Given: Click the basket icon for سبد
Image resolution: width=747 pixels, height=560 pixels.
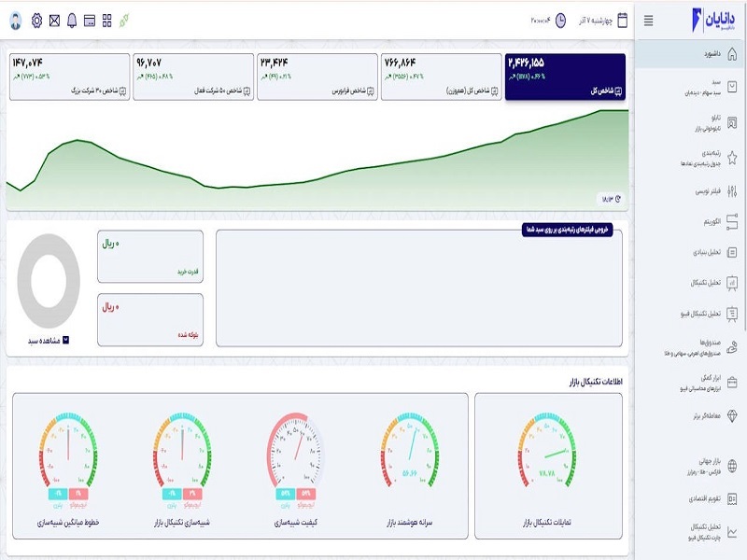Looking at the screenshot, I should (x=732, y=87).
